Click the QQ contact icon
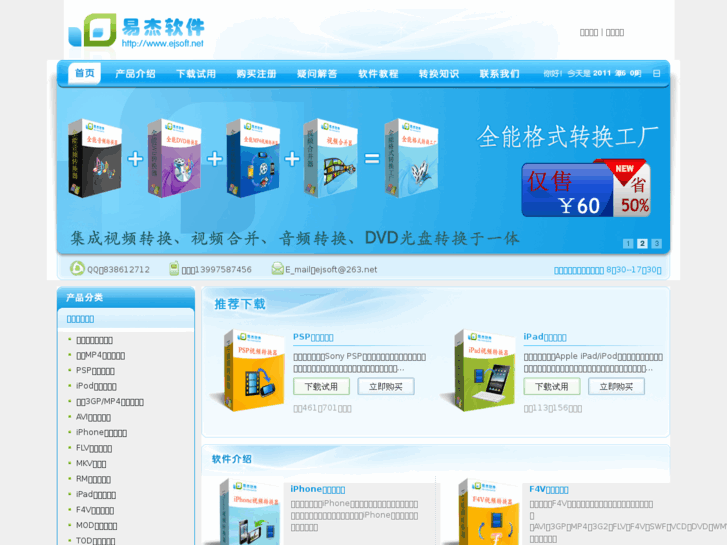727x545 pixels. pyautogui.click(x=77, y=268)
